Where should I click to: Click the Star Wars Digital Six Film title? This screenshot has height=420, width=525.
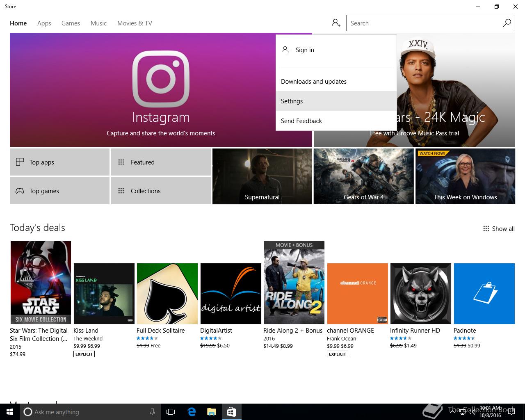(x=39, y=335)
